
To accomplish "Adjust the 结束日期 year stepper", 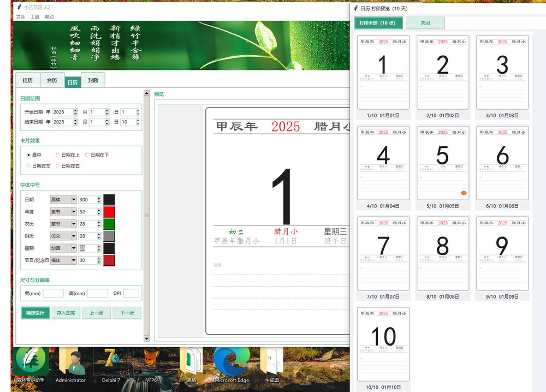I will [75, 122].
